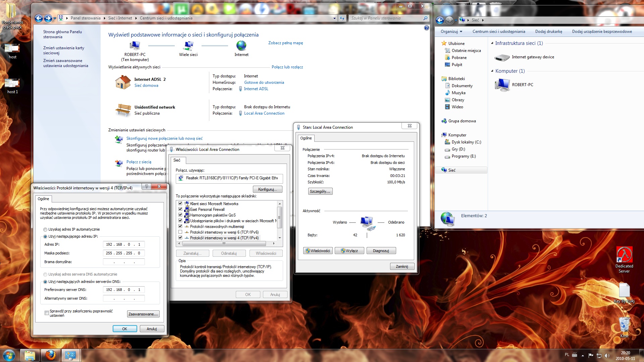Viewport: 644px width, 362px height.
Task: Confirm TCP/IPv4 settings with OK
Action: [x=124, y=329]
